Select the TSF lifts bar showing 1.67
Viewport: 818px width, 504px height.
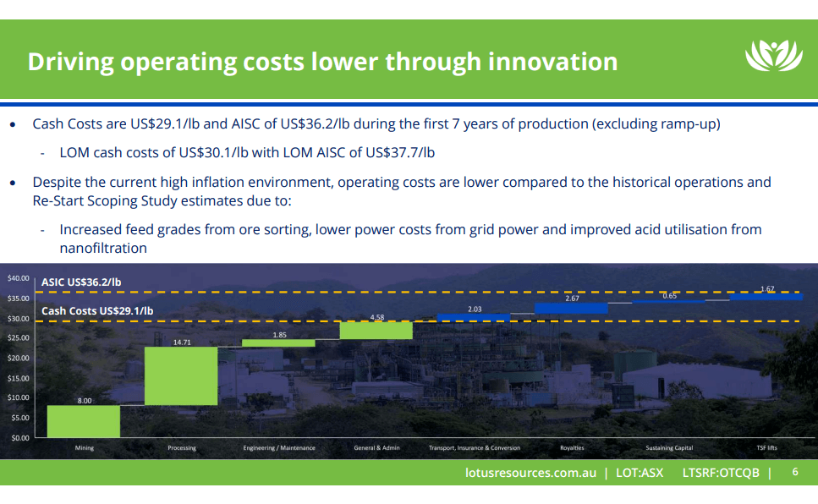click(766, 295)
